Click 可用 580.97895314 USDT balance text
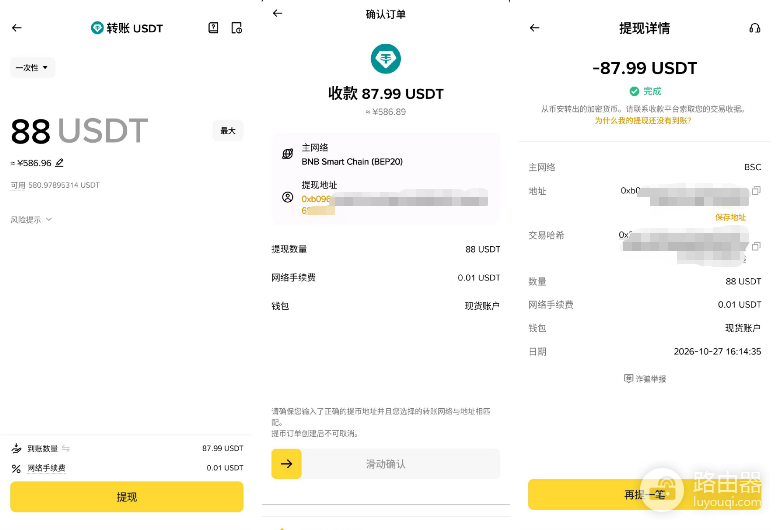The height and width of the screenshot is (530, 780). coord(55,185)
